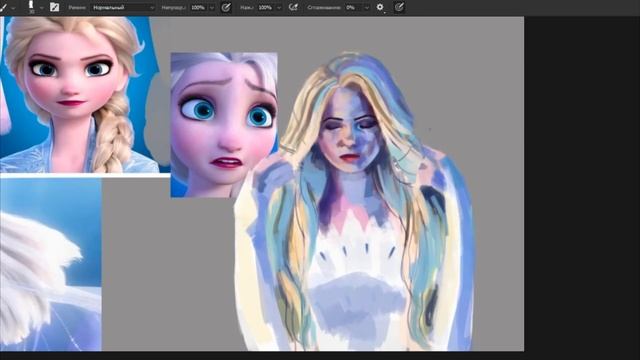Expand the tool preset arrow beside brush icon
This screenshot has width=640, height=360.
pos(13,8)
